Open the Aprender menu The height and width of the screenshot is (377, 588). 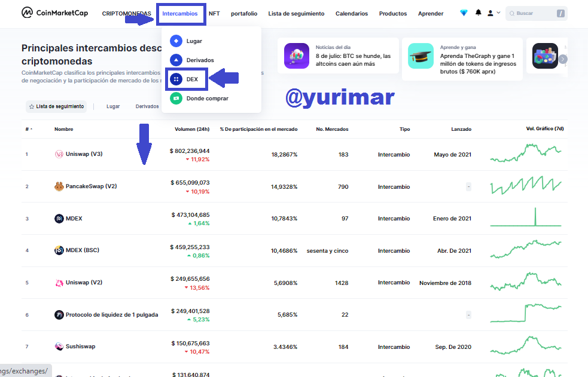click(x=431, y=14)
